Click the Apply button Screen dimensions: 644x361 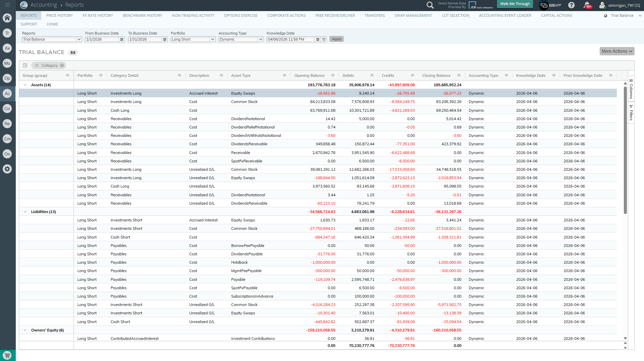click(336, 39)
